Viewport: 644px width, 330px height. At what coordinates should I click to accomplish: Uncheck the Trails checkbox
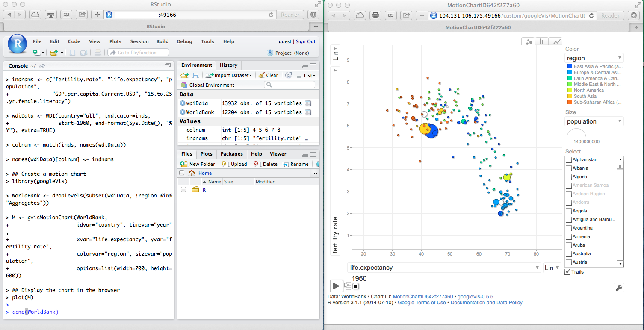tap(568, 271)
